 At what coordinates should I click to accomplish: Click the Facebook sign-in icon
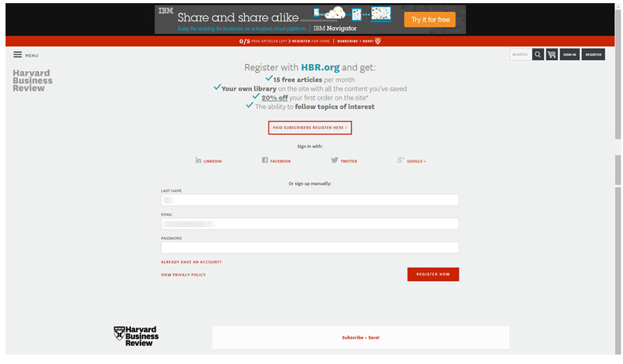click(265, 160)
